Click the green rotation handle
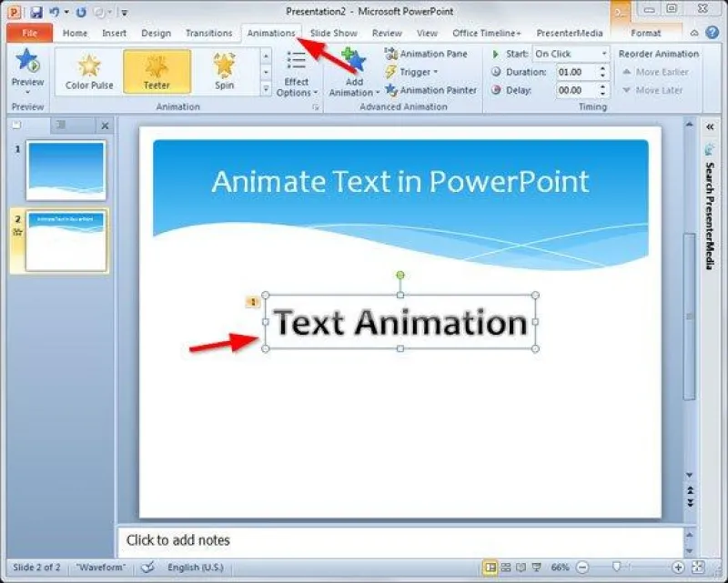Image resolution: width=728 pixels, height=583 pixels. coord(400,276)
